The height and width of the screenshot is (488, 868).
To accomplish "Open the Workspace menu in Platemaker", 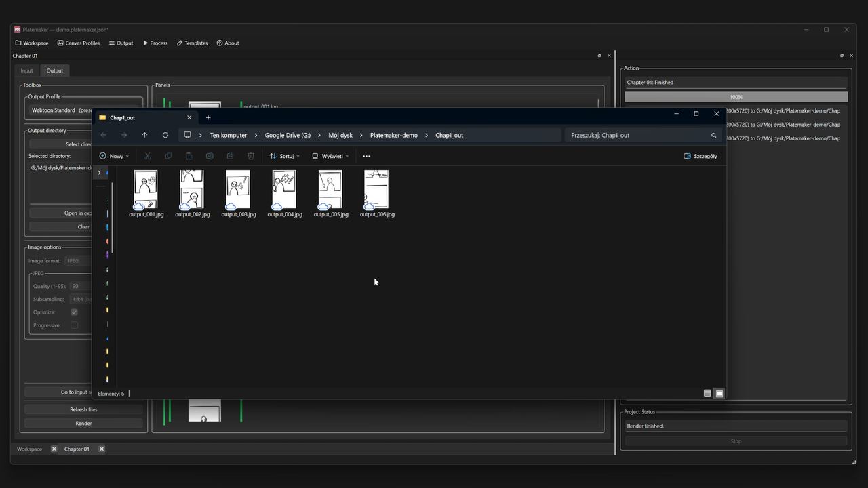I will point(32,43).
